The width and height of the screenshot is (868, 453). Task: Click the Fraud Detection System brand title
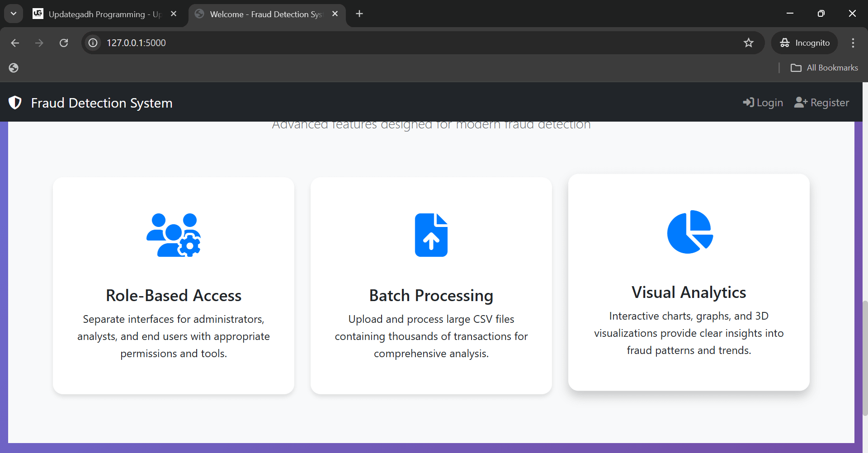pyautogui.click(x=102, y=103)
